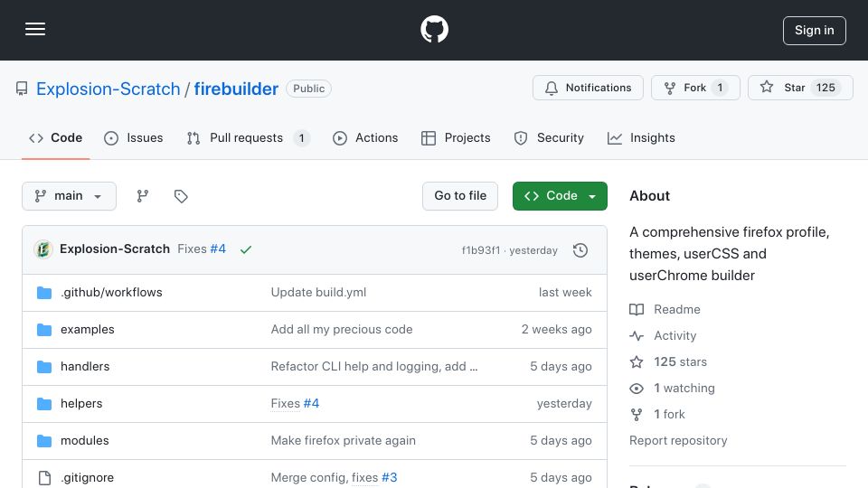Viewport: 868px width, 488px height.
Task: Click the Public visibility label
Action: coord(309,89)
